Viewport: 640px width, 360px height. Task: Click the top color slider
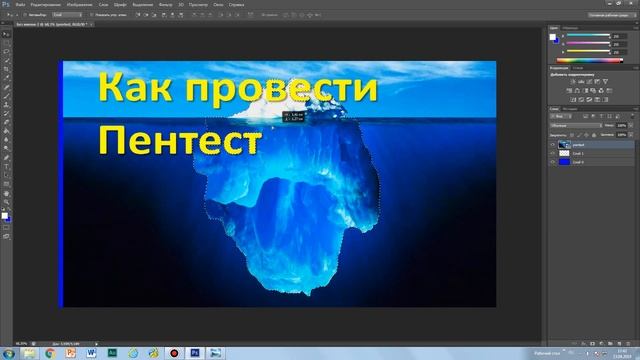pyautogui.click(x=588, y=36)
